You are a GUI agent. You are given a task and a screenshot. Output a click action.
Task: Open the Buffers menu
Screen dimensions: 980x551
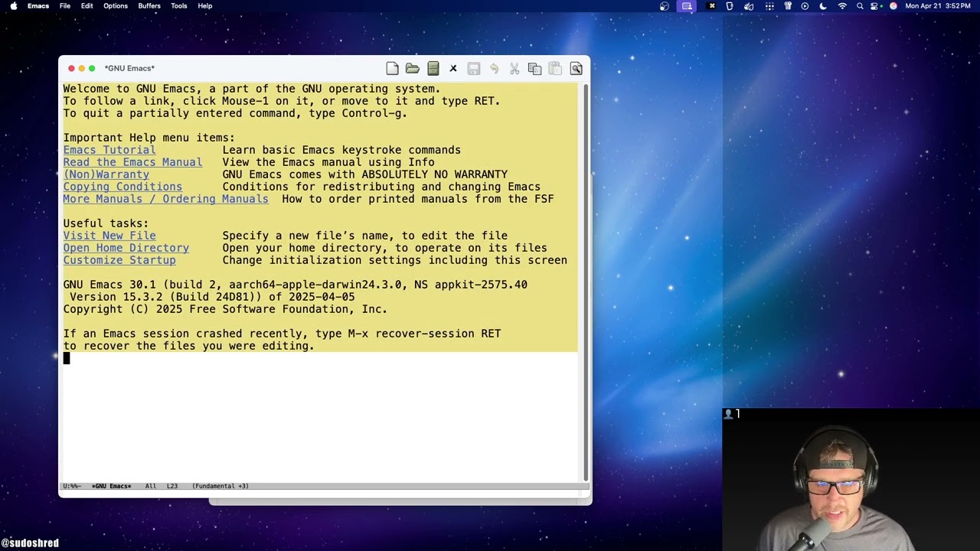point(149,6)
